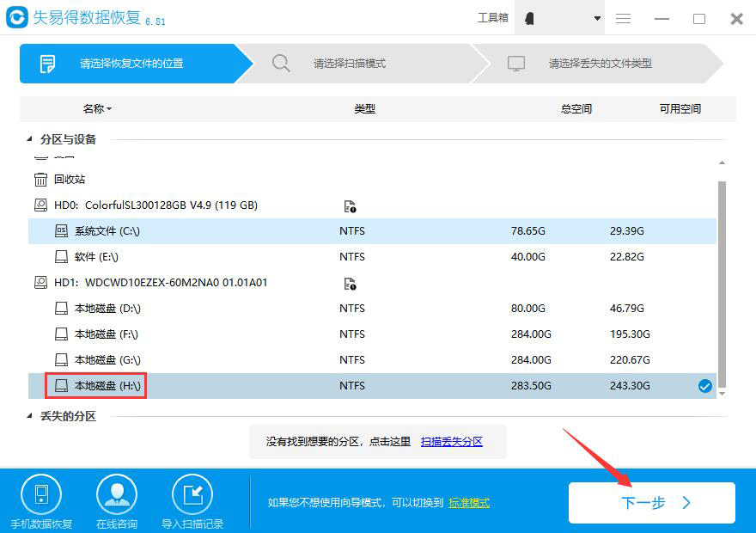Open the 工具箱 menu
Viewport: 756px width, 533px height.
[x=492, y=19]
